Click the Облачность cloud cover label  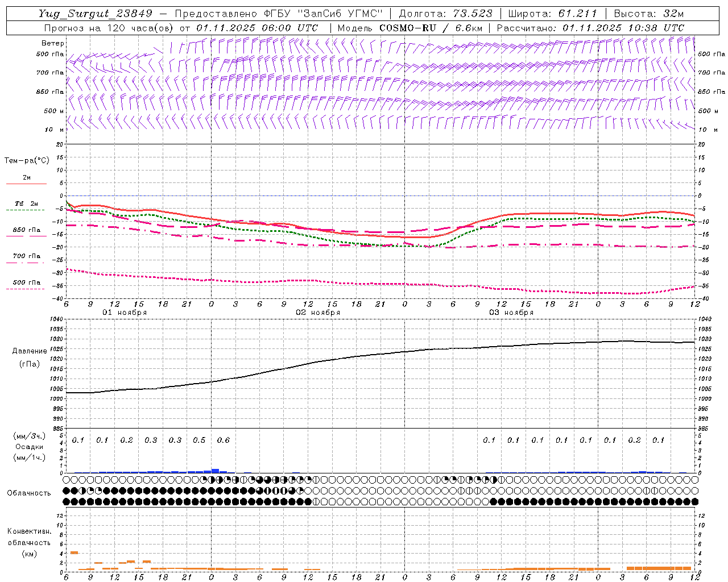[x=29, y=493]
